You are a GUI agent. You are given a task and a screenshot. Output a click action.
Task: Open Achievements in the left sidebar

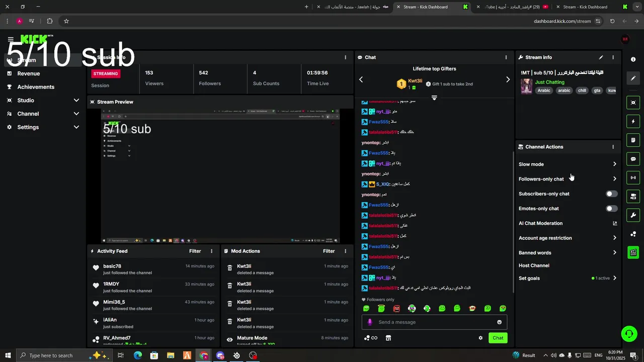point(36,86)
